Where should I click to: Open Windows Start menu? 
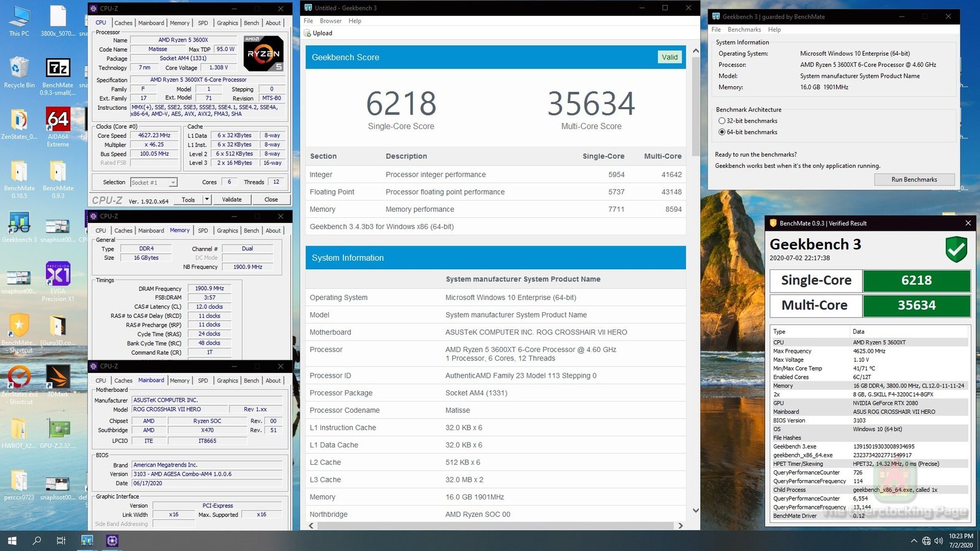12,541
